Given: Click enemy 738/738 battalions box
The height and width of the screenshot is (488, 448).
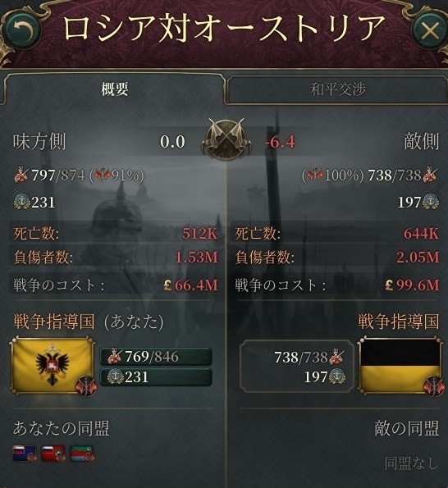Looking at the screenshot, I should pos(297,367).
